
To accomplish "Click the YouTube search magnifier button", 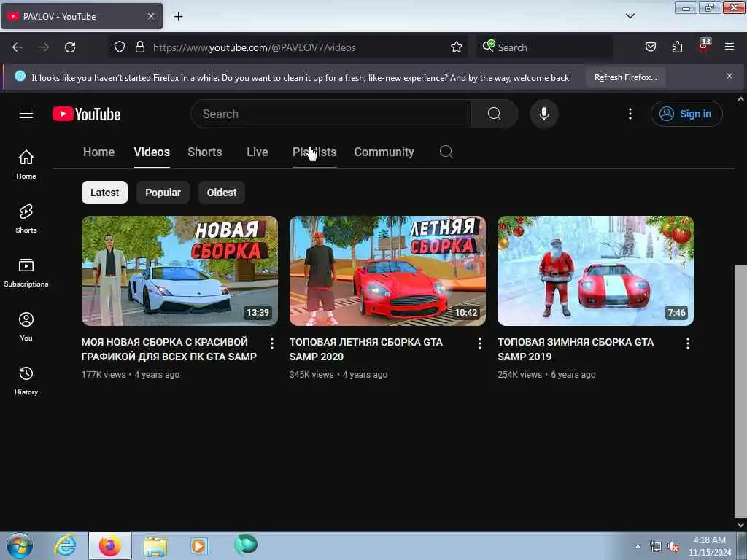I will coord(495,114).
